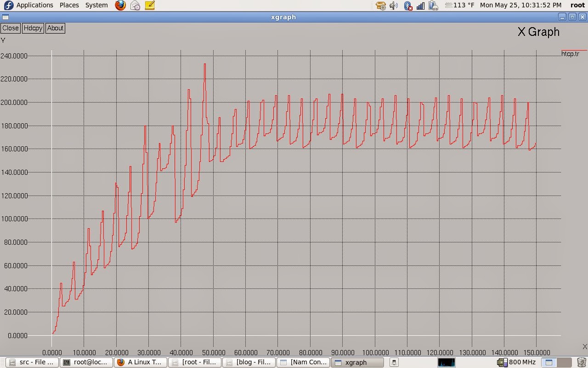Open the Tomboy notes panel icon
Image resolution: width=588 pixels, height=368 pixels.
pyautogui.click(x=149, y=5)
